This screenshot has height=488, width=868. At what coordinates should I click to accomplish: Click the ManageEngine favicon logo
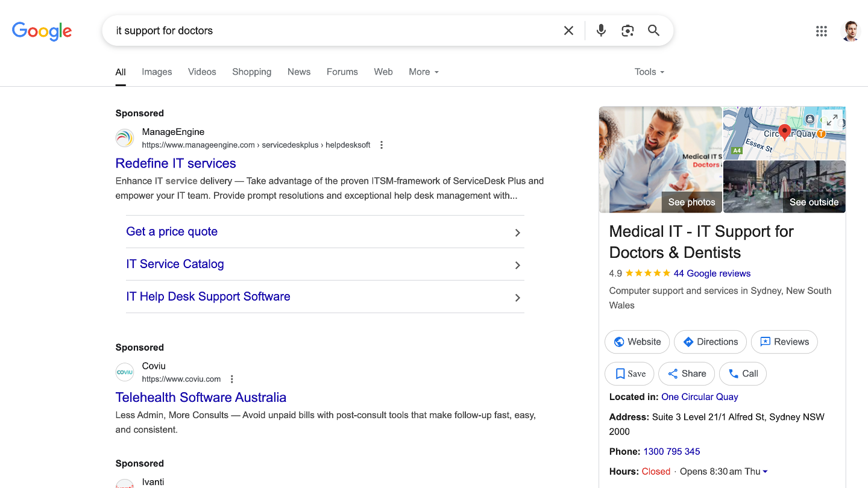125,138
